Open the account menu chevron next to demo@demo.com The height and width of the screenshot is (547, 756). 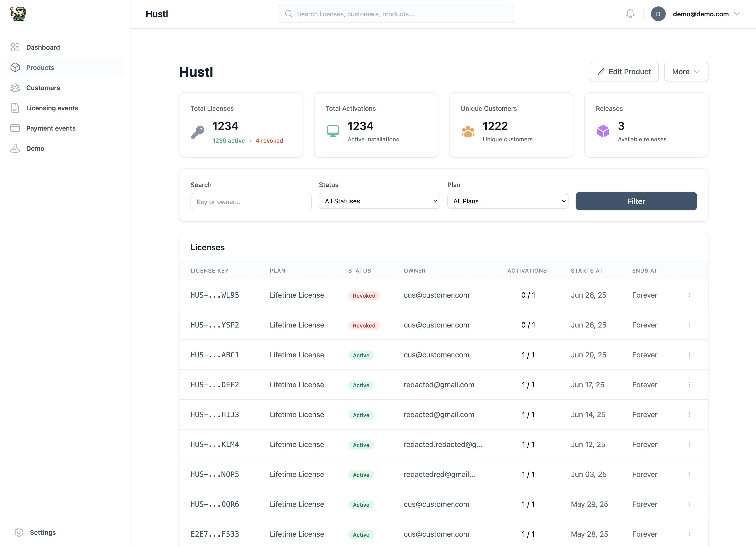[x=737, y=14]
